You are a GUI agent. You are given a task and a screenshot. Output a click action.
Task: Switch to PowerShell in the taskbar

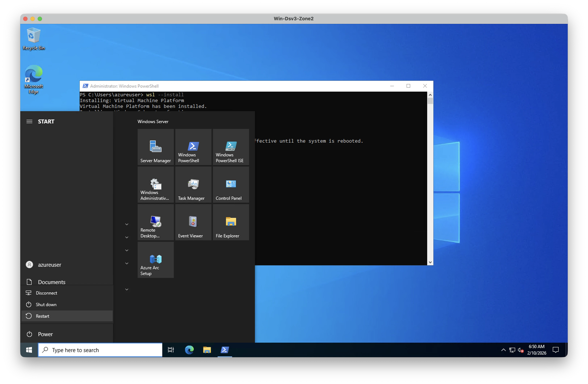(225, 350)
